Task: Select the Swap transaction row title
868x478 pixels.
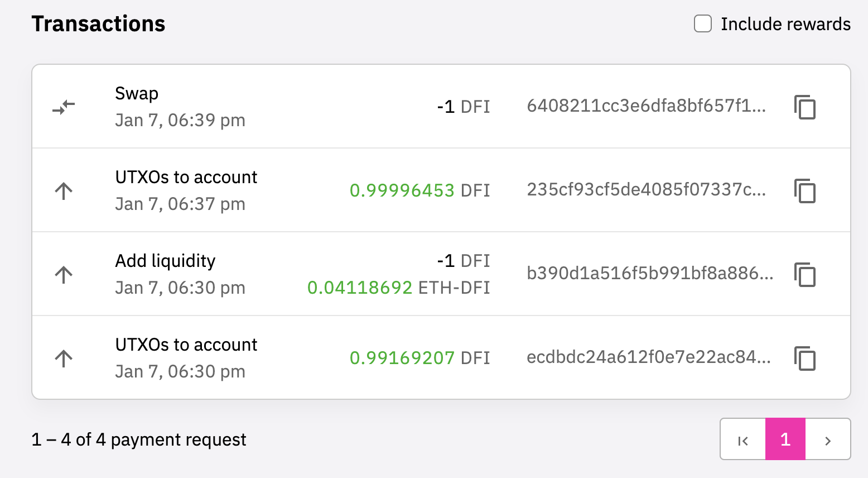Action: point(137,93)
